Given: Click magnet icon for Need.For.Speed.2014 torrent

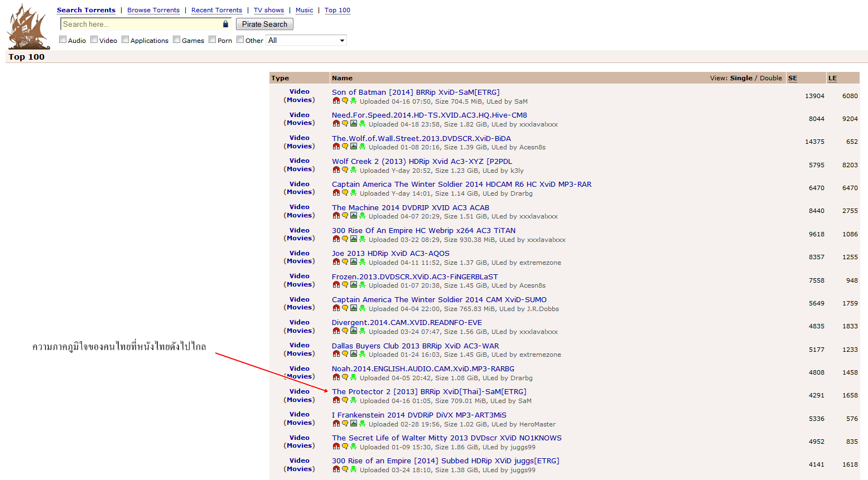Looking at the screenshot, I should point(336,124).
